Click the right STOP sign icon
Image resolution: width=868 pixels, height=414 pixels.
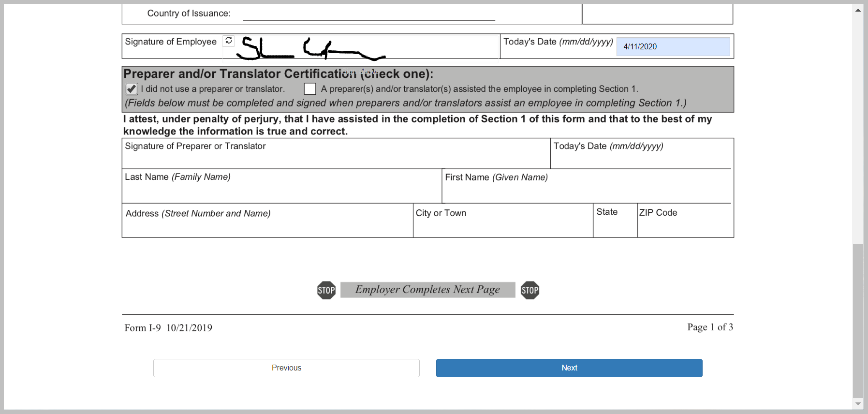(530, 290)
